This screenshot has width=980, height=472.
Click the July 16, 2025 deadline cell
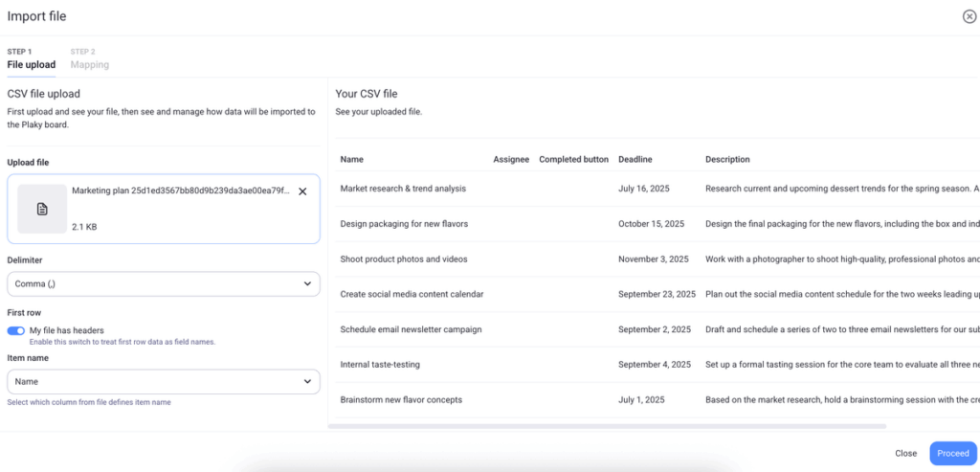coord(644,189)
